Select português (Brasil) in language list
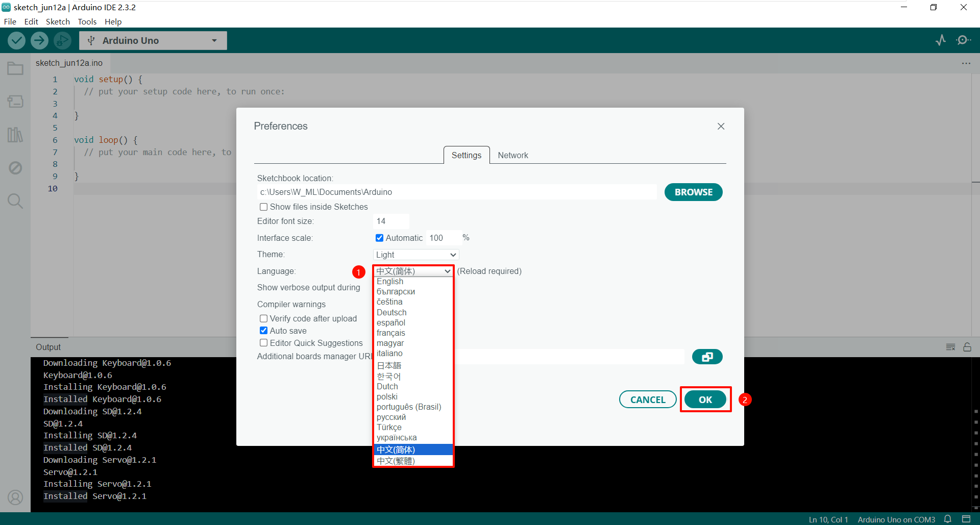Image resolution: width=980 pixels, height=525 pixels. click(x=413, y=407)
